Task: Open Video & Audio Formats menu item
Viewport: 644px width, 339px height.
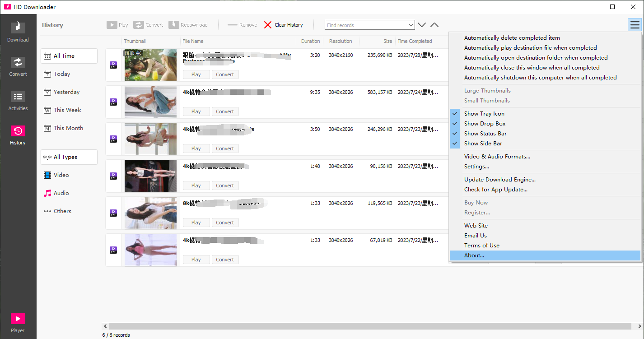Action: pos(497,157)
